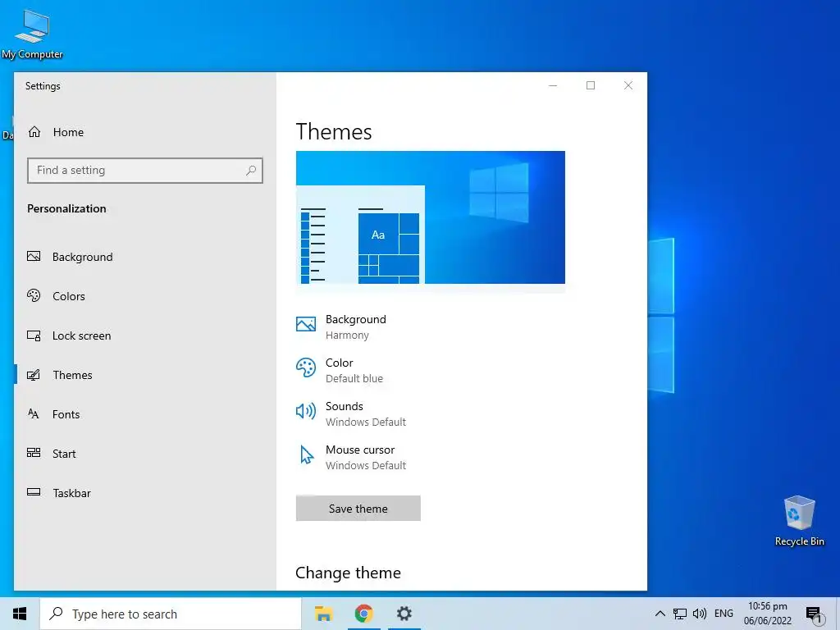Close the Settings window
Screen dimensions: 840x630
pos(628,85)
